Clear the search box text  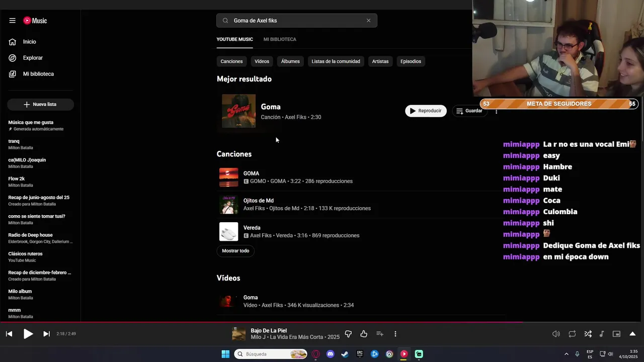[x=368, y=21]
